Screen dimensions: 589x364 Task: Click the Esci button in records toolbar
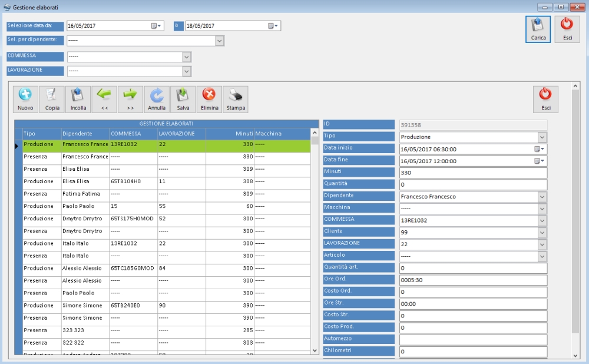coord(545,99)
